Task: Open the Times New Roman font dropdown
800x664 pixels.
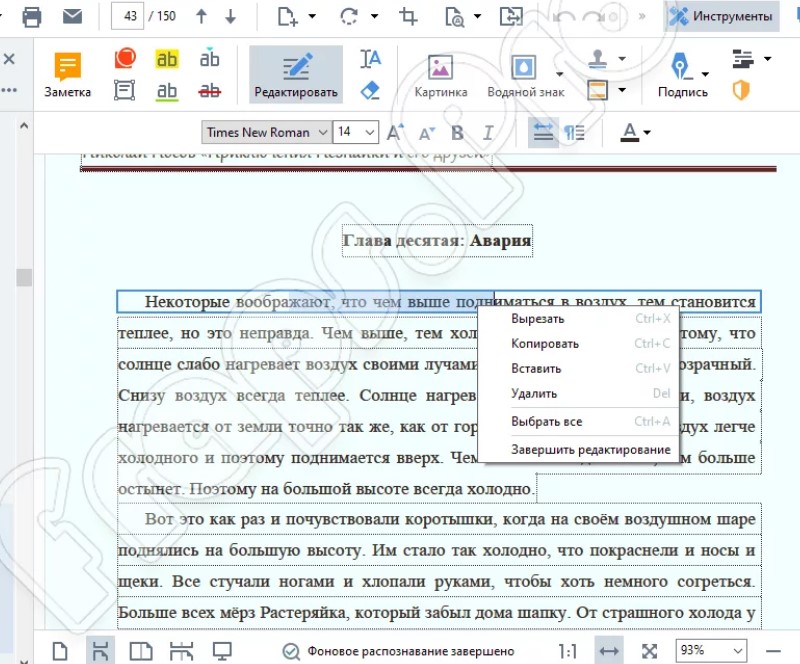Action: point(266,132)
